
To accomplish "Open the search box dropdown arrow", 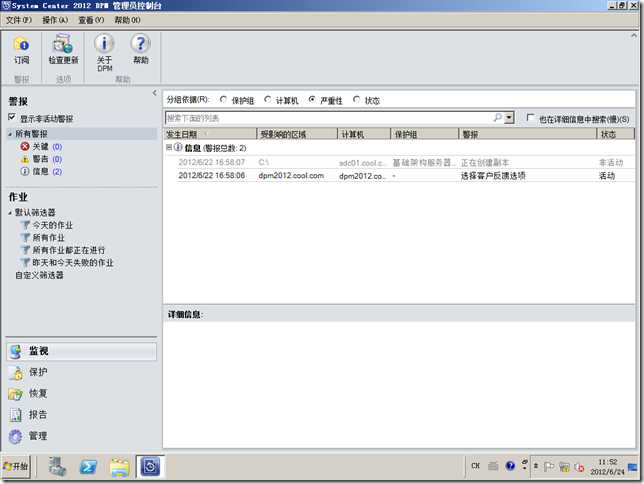I will pos(509,118).
